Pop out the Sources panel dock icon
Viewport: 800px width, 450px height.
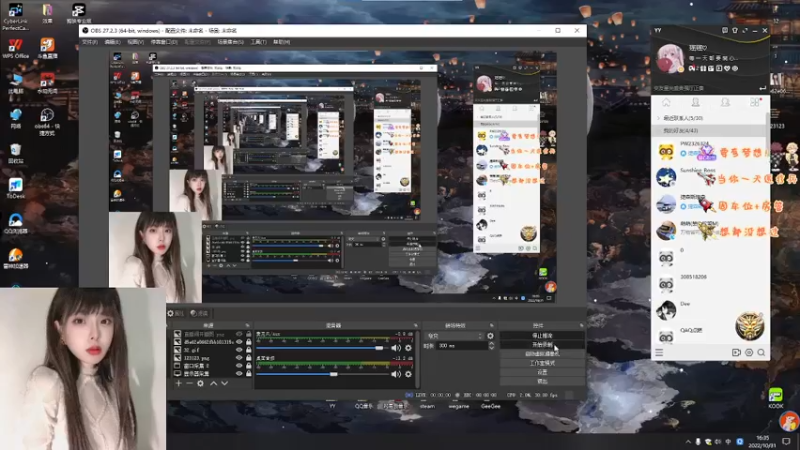click(x=247, y=325)
